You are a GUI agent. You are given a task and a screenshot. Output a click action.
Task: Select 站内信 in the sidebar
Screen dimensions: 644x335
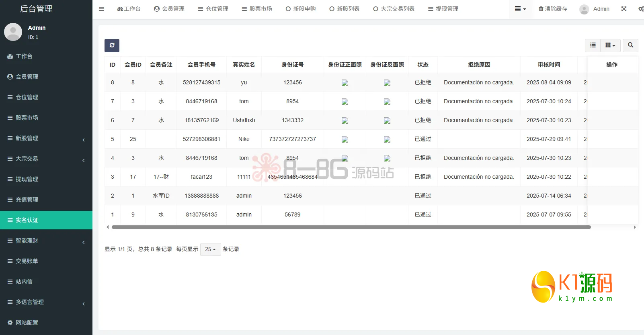click(46, 282)
